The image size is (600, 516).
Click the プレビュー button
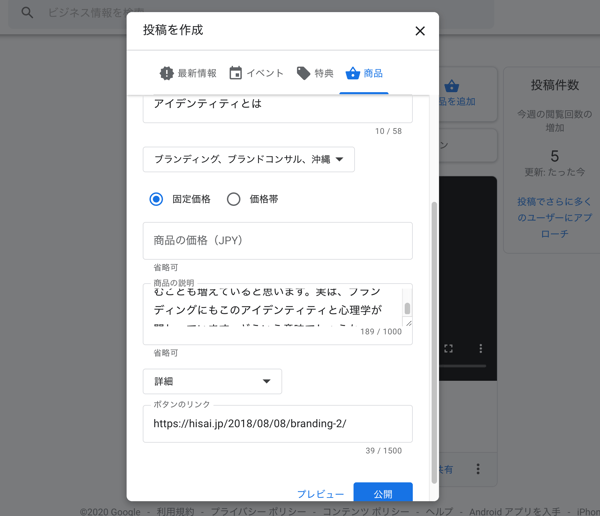(x=320, y=494)
